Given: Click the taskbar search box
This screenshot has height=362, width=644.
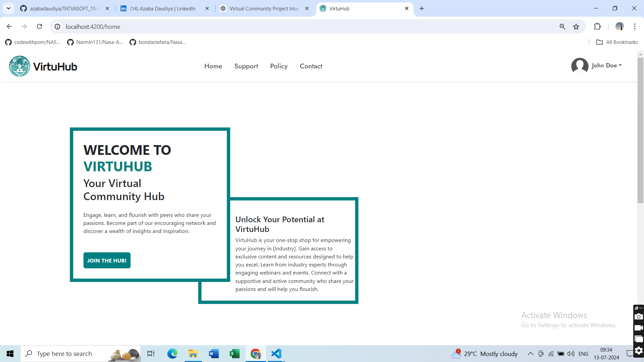Looking at the screenshot, I should pyautogui.click(x=80, y=354).
